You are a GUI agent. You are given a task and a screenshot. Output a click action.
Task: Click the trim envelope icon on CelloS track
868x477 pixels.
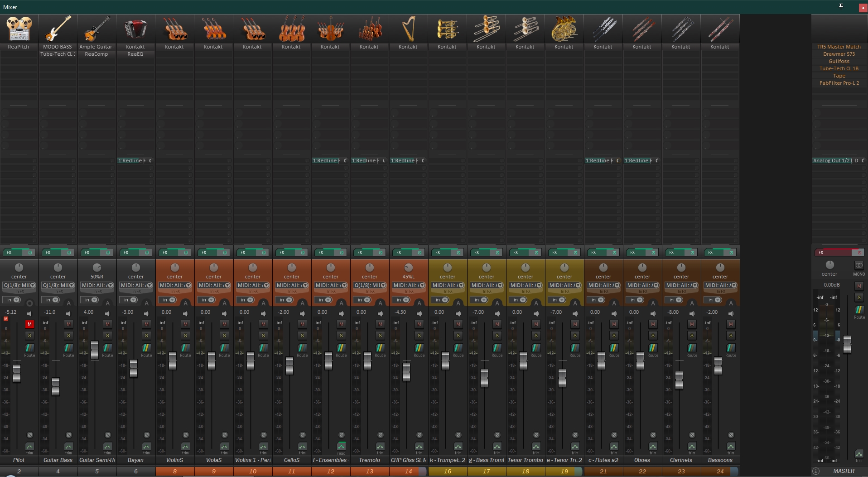coord(302,447)
